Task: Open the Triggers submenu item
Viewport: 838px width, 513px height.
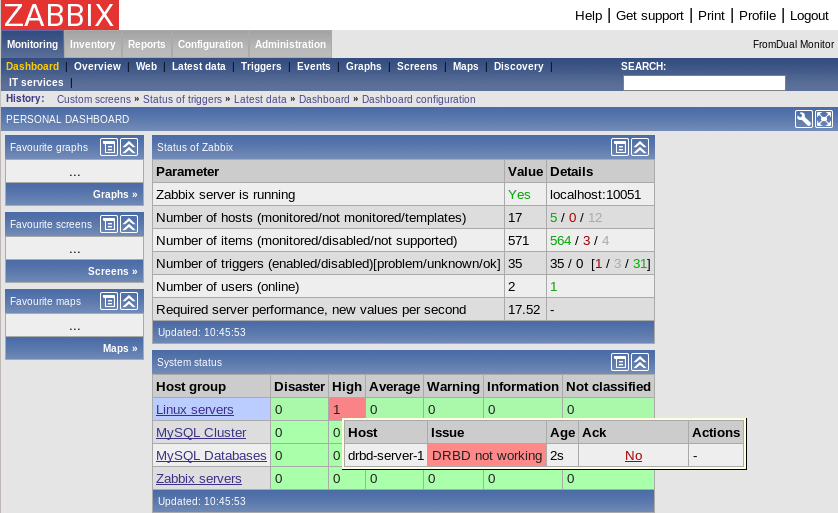Action: [261, 66]
